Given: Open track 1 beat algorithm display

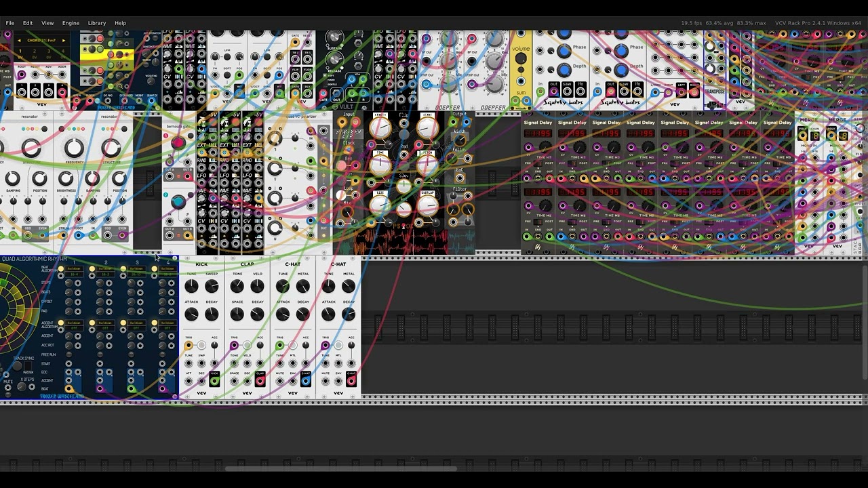Looking at the screenshot, I should click(74, 270).
